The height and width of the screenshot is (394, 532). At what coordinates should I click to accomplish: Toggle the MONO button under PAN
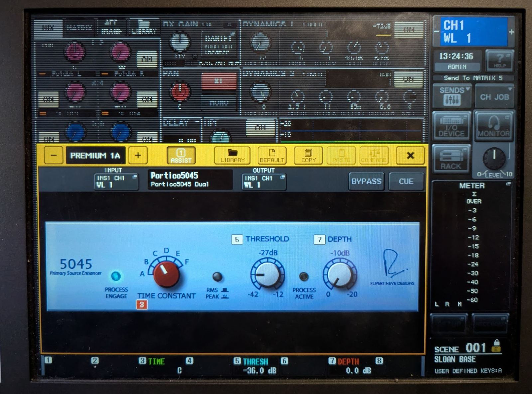coord(219,103)
